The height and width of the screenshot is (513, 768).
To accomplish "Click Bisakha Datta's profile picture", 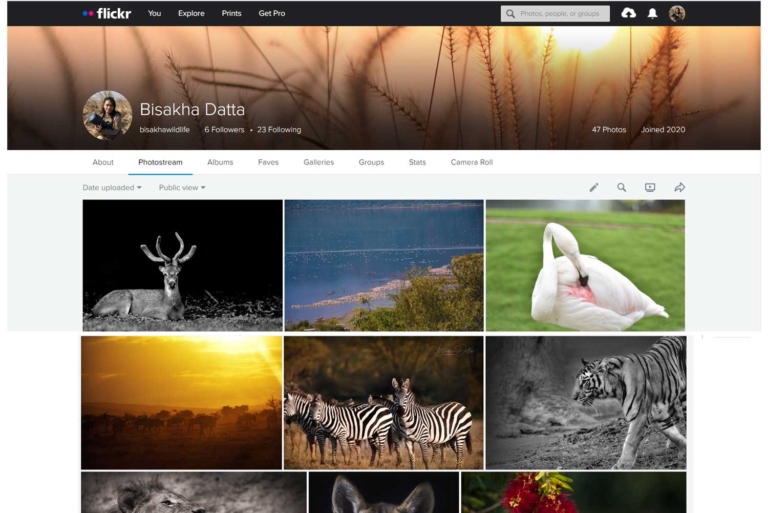I will click(x=107, y=115).
